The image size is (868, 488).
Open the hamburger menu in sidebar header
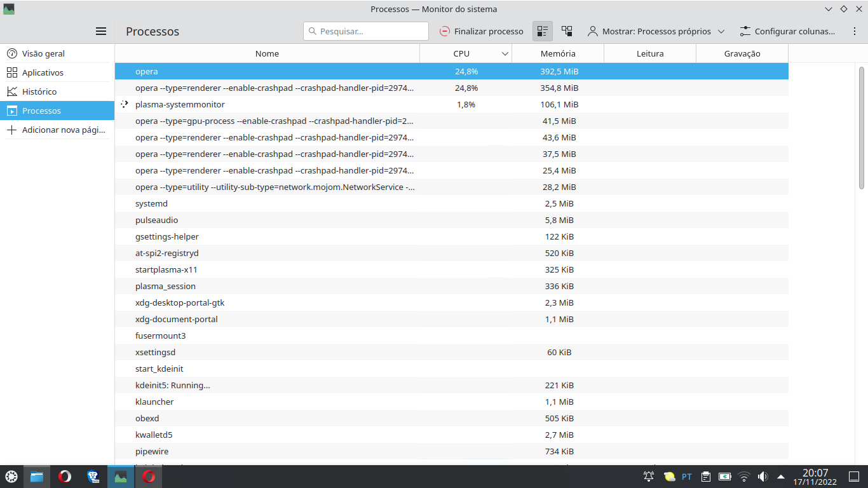click(x=101, y=31)
